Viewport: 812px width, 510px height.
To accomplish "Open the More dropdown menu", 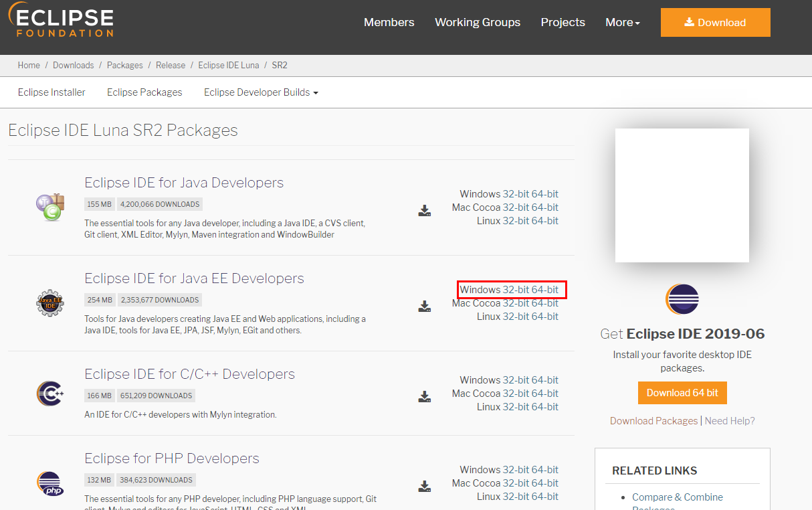I will [623, 22].
